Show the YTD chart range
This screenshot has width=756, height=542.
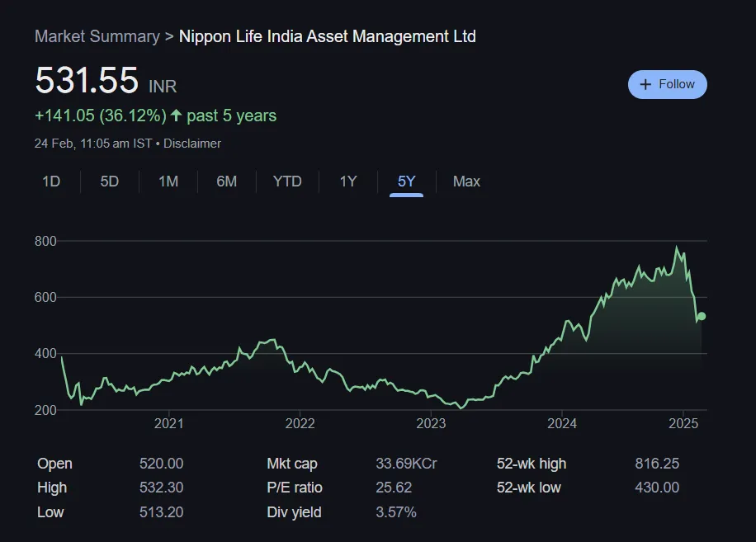coord(287,181)
